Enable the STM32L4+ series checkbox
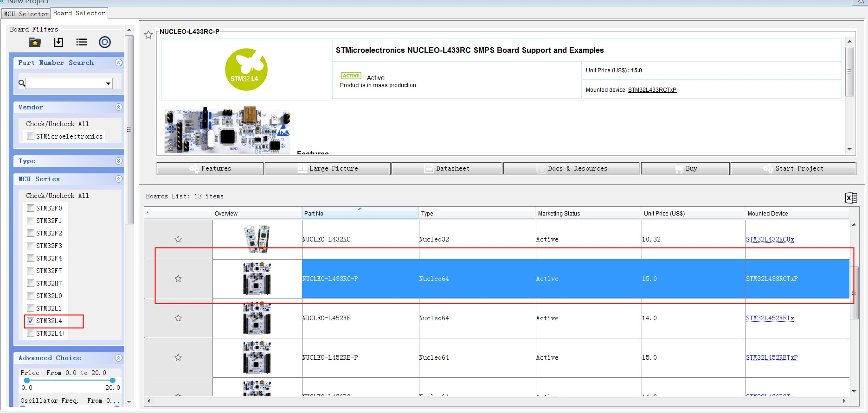868x413 pixels. [31, 333]
